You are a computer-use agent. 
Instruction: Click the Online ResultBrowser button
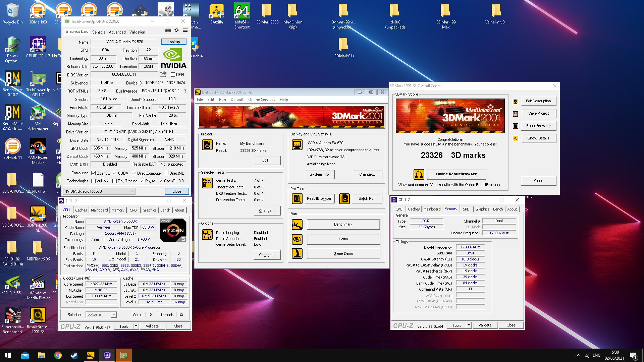pos(456,174)
